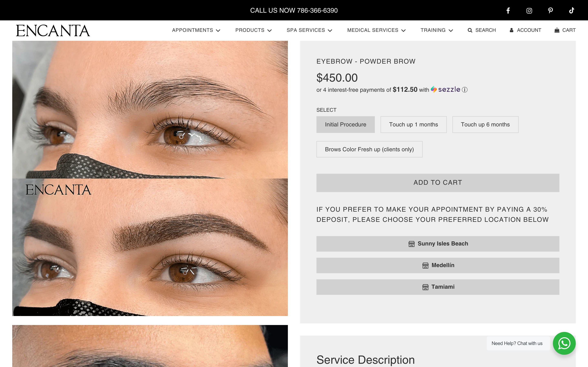Image resolution: width=588 pixels, height=367 pixels.
Task: Open the TikTok profile
Action: [x=571, y=10]
